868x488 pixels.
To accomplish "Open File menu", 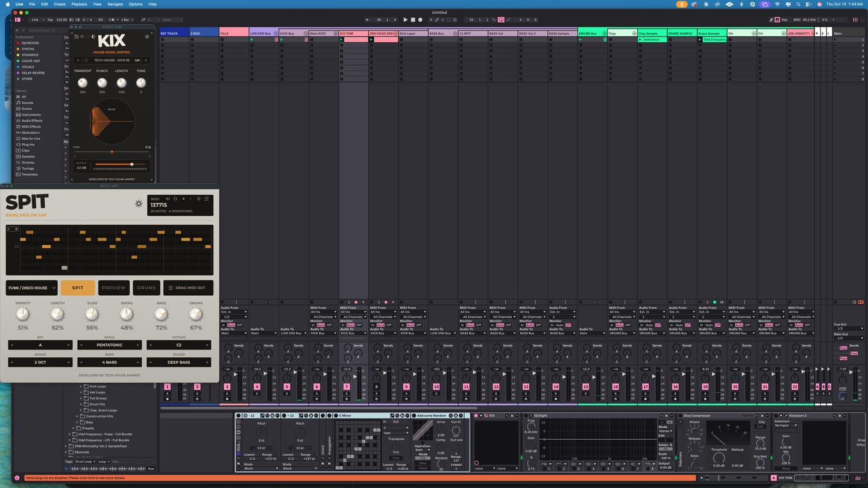I will tap(32, 4).
